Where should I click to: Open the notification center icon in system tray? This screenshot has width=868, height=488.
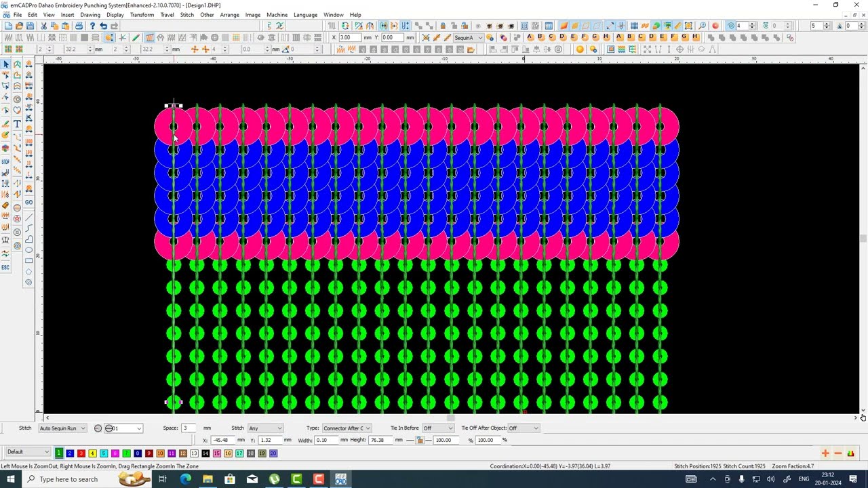click(853, 479)
